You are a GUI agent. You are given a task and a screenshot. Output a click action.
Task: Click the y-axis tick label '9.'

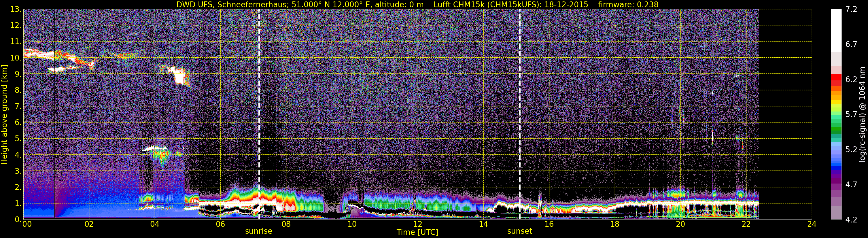click(x=18, y=74)
